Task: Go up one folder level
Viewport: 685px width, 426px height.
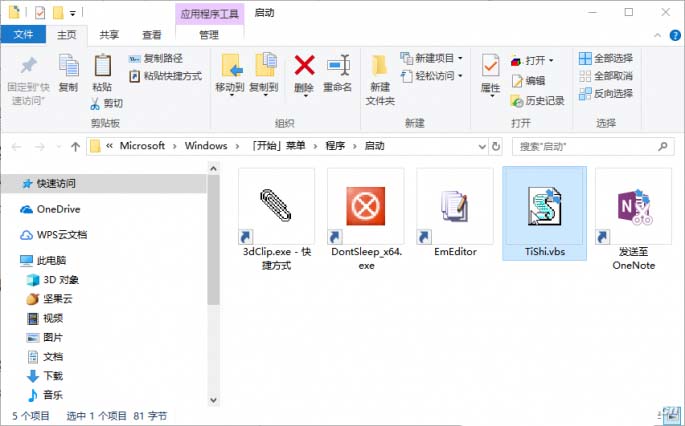Action: [75, 147]
